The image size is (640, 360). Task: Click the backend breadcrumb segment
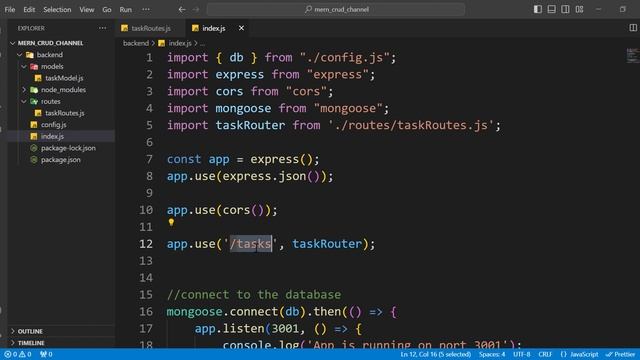click(136, 43)
